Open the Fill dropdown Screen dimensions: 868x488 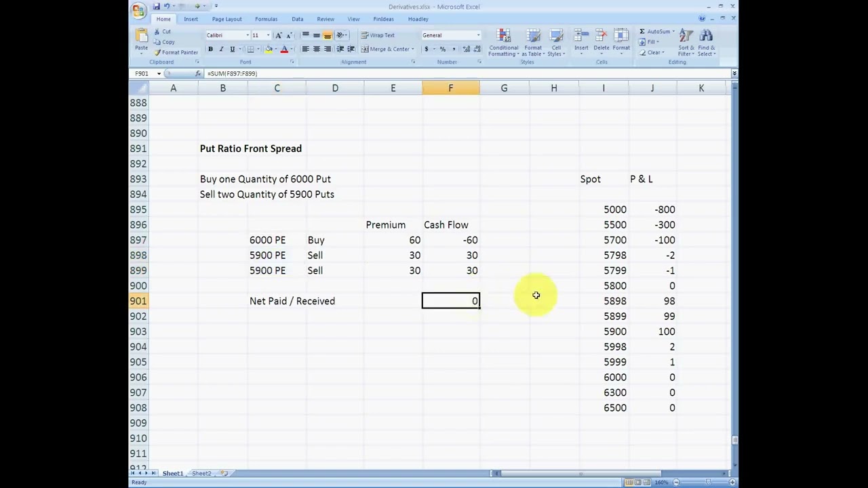651,42
